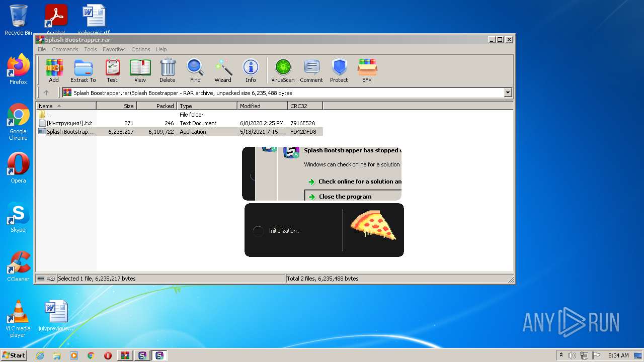The width and height of the screenshot is (644, 362).
Task: Open Recycle Bin desktop icon
Action: (18, 20)
